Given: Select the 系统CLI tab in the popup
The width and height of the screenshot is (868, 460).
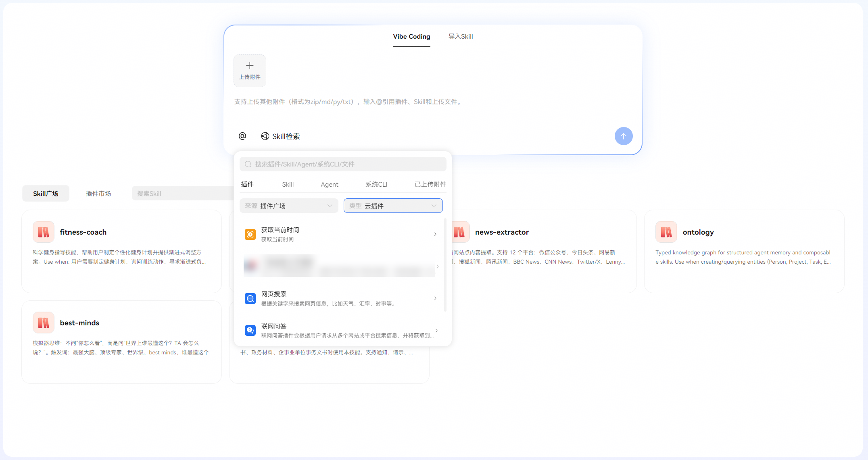Looking at the screenshot, I should [376, 184].
